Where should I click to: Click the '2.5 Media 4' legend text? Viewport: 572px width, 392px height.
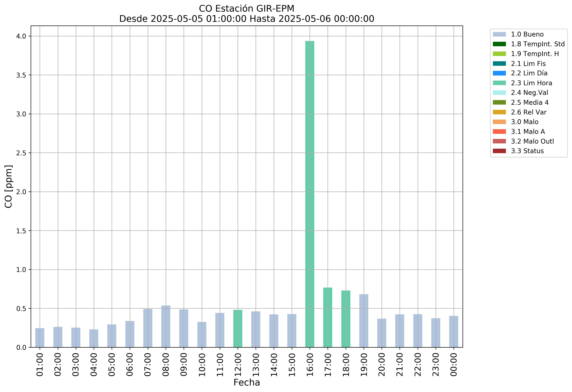[530, 103]
